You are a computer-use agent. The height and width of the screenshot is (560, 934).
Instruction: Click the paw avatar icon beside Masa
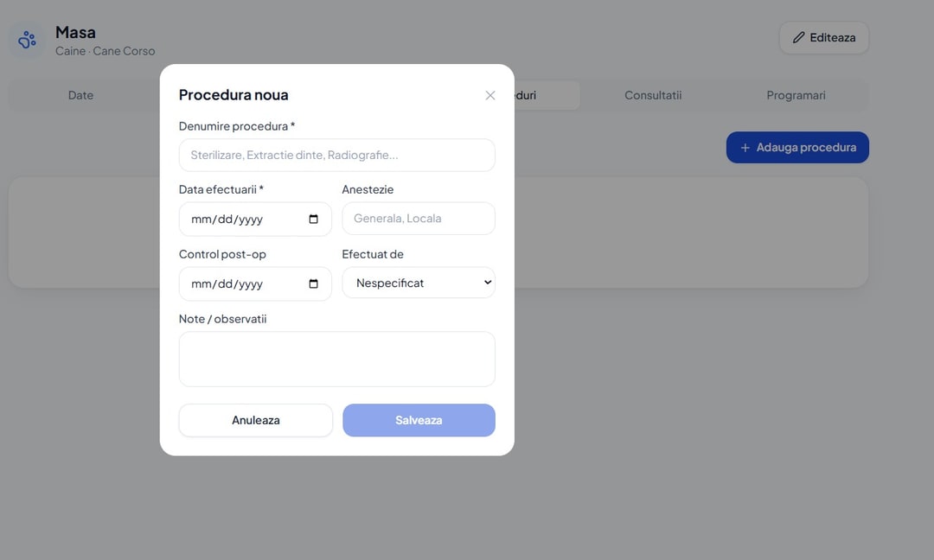(x=27, y=41)
